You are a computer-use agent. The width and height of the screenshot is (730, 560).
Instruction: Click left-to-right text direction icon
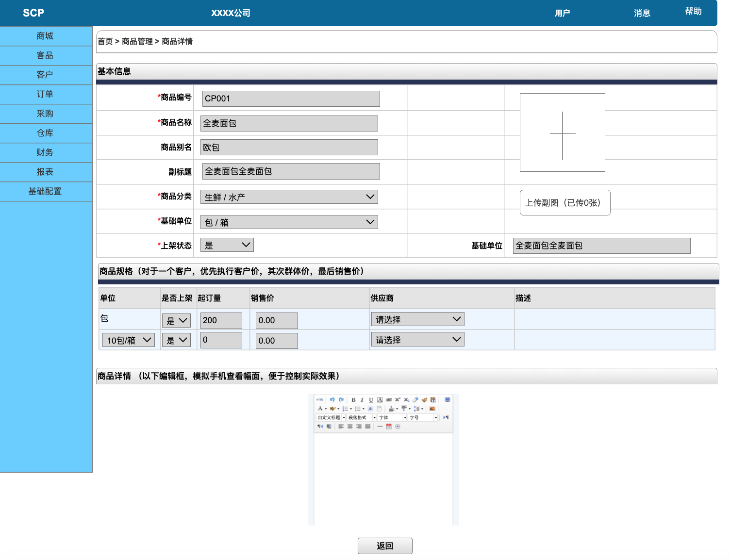pos(446,417)
